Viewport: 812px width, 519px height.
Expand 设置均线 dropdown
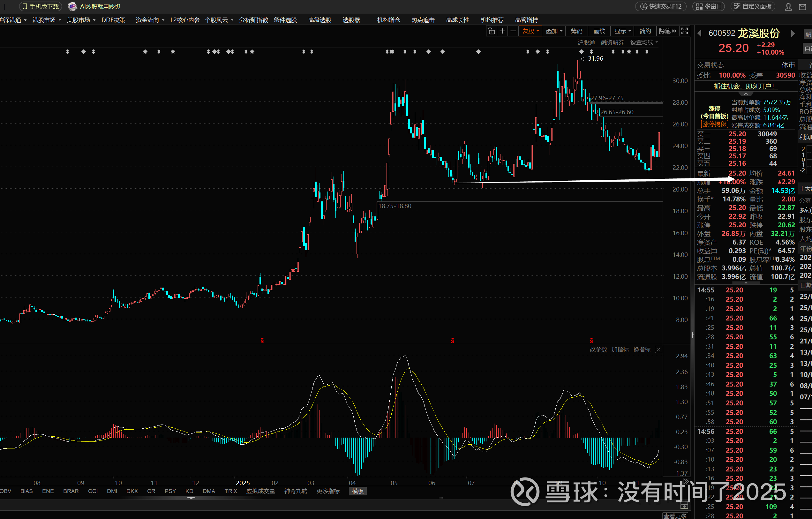pos(644,42)
